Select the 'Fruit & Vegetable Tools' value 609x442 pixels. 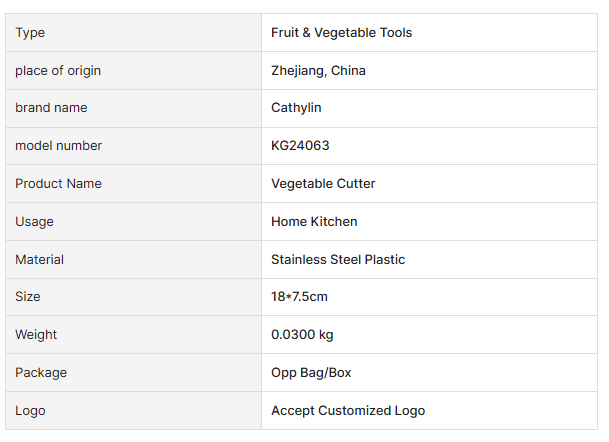[x=341, y=33]
